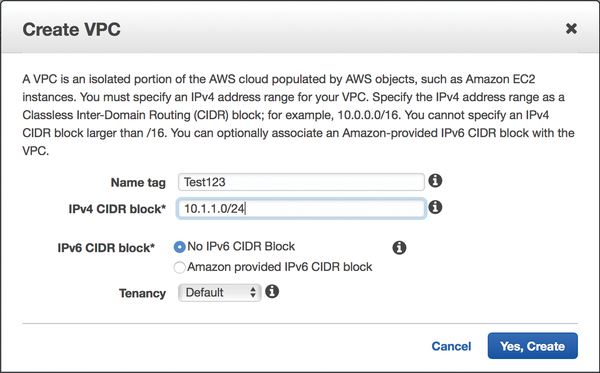Open the Tenancy dropdown showing Default
This screenshot has width=600, height=373.
(x=219, y=293)
